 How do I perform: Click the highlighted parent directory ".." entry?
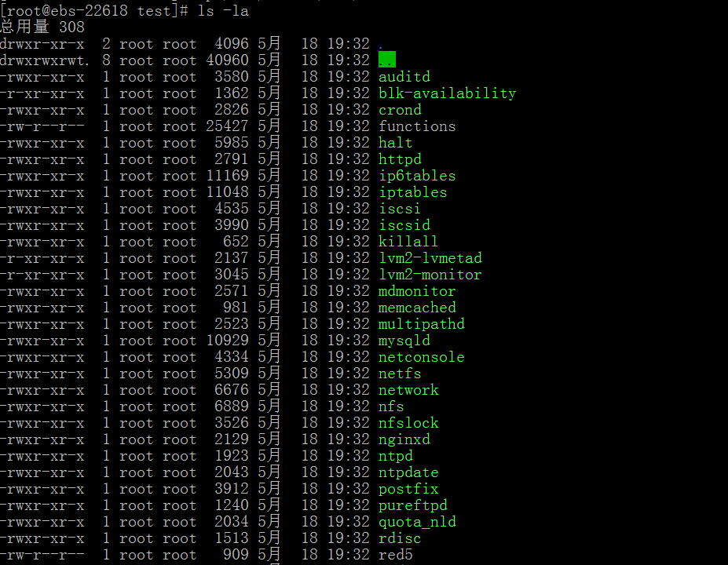coord(386,60)
